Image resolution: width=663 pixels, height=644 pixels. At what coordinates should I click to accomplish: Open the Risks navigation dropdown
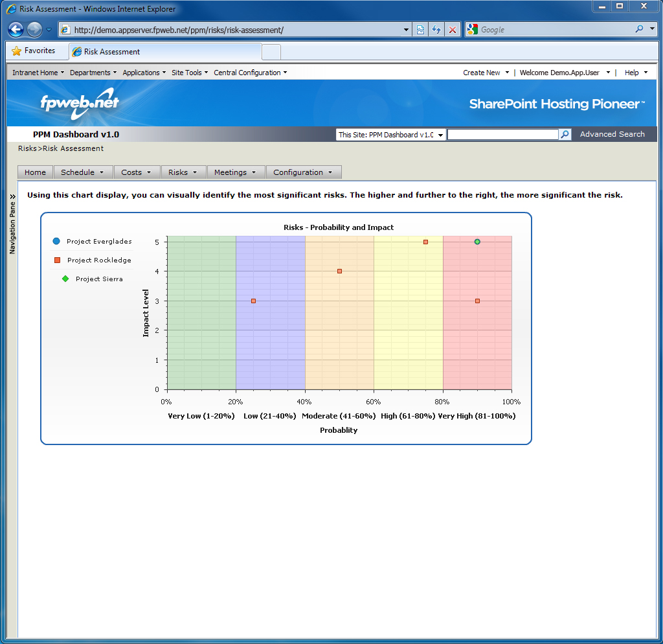[183, 172]
